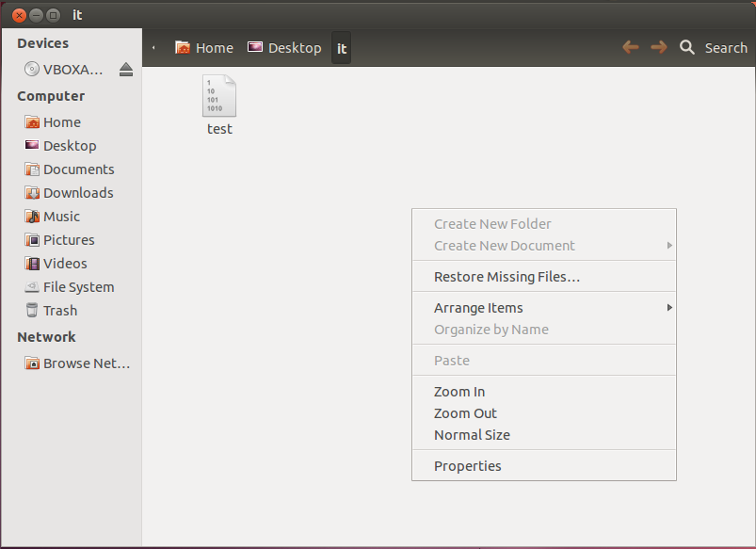Expand the Create New Document submenu arrow

pos(669,246)
